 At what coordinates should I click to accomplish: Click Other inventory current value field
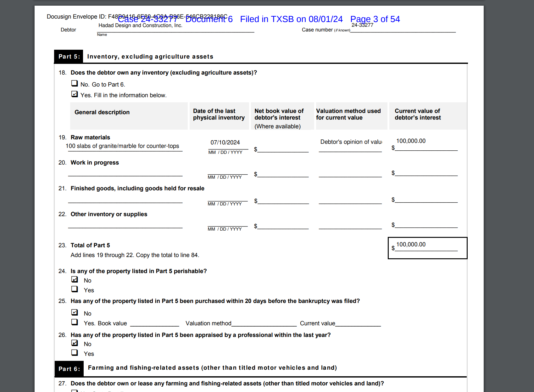(426, 224)
